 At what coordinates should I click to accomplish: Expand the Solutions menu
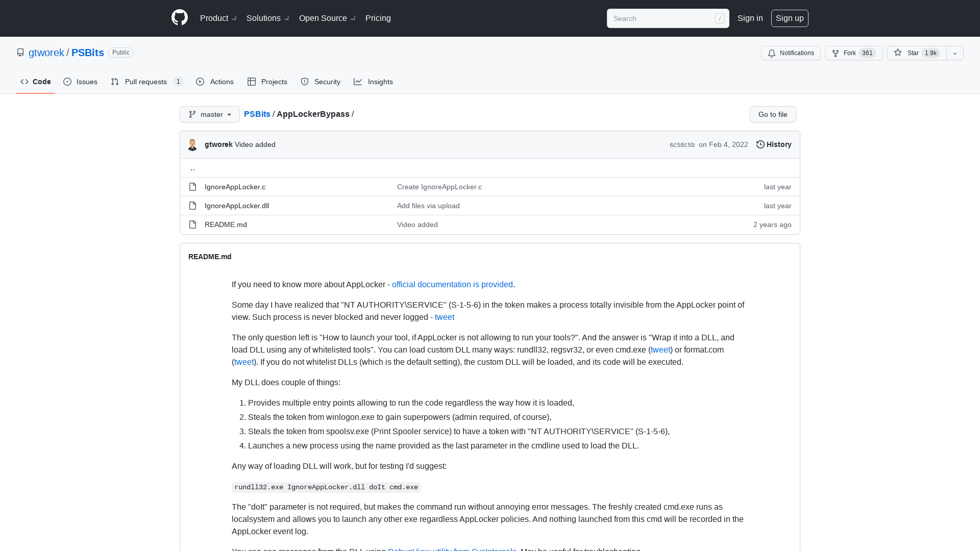tap(268, 18)
